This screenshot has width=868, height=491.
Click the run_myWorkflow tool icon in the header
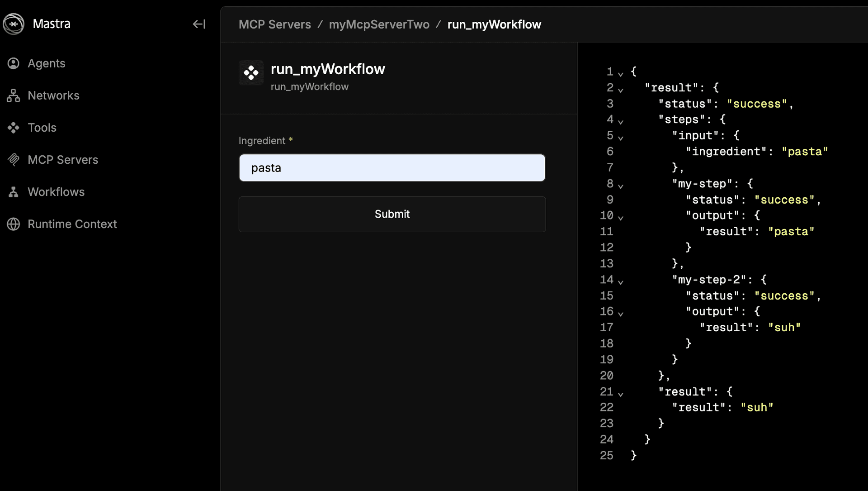[251, 72]
